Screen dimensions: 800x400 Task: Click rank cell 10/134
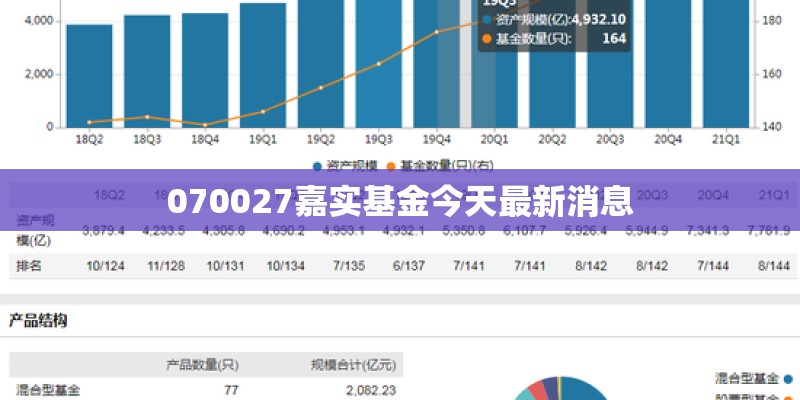coord(286,266)
